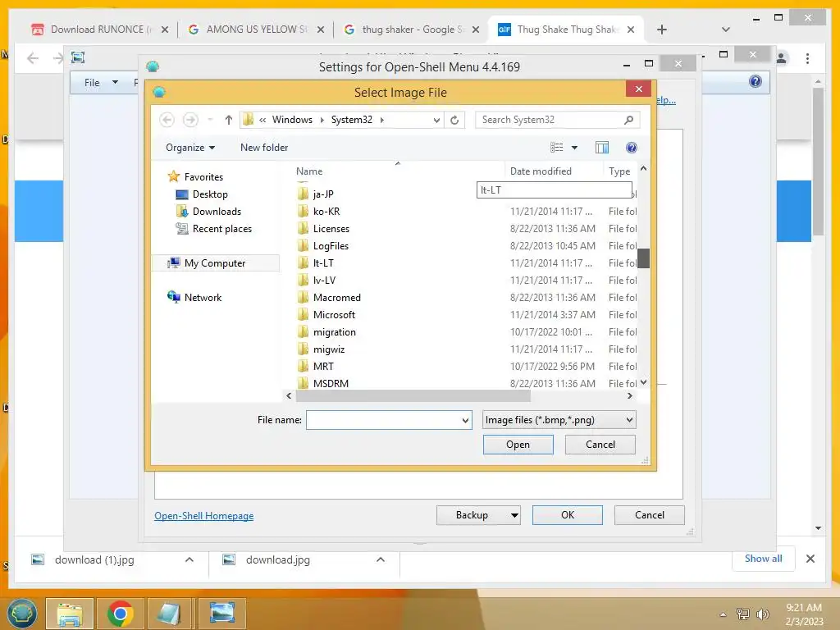Sort by the Name column header
Image resolution: width=840 pixels, height=630 pixels.
pyautogui.click(x=309, y=171)
